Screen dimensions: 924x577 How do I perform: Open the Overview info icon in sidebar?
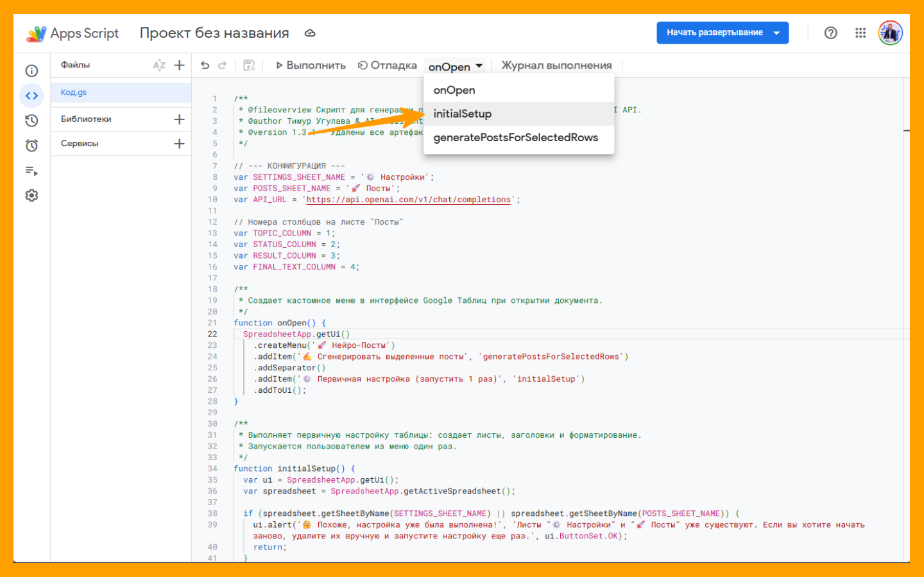pyautogui.click(x=31, y=71)
